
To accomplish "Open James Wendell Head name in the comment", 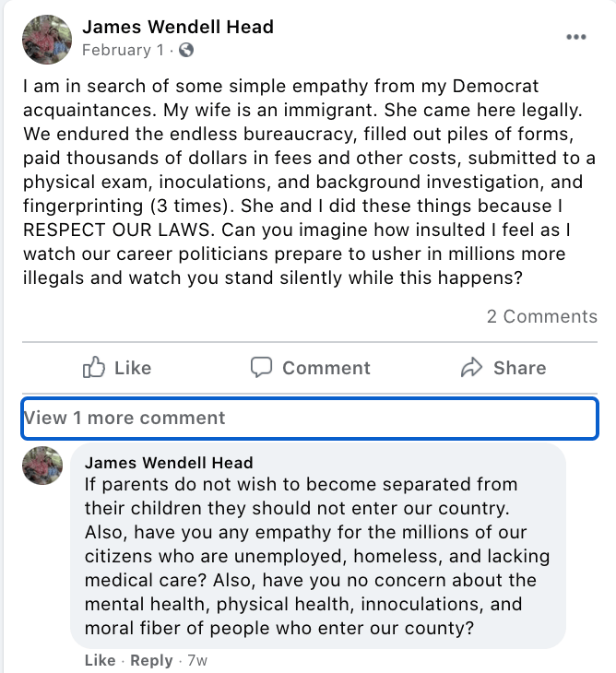I will 169,462.
